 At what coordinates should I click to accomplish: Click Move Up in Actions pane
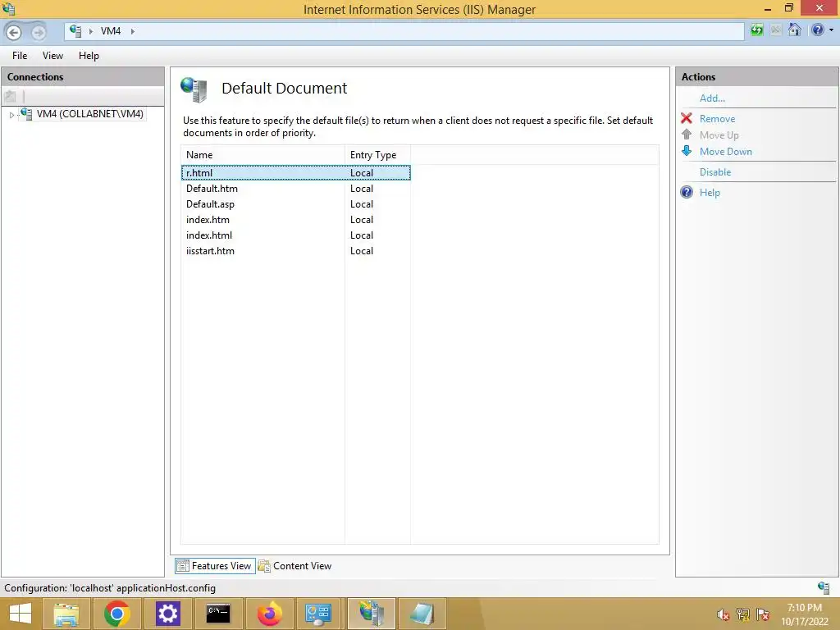coord(719,135)
